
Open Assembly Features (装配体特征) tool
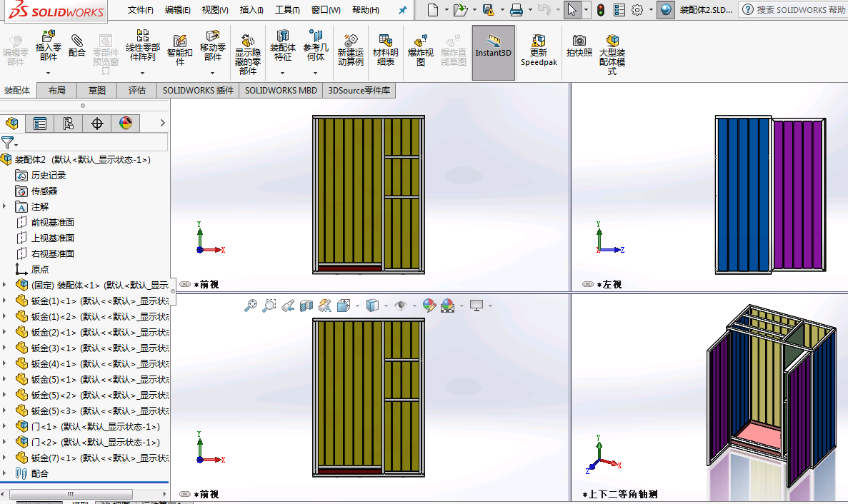[282, 44]
